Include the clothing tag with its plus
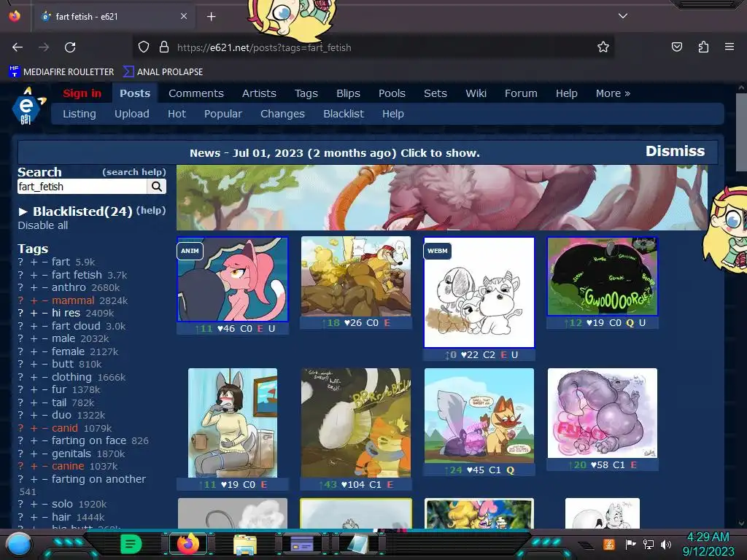Image resolution: width=747 pixels, height=560 pixels. tap(34, 377)
